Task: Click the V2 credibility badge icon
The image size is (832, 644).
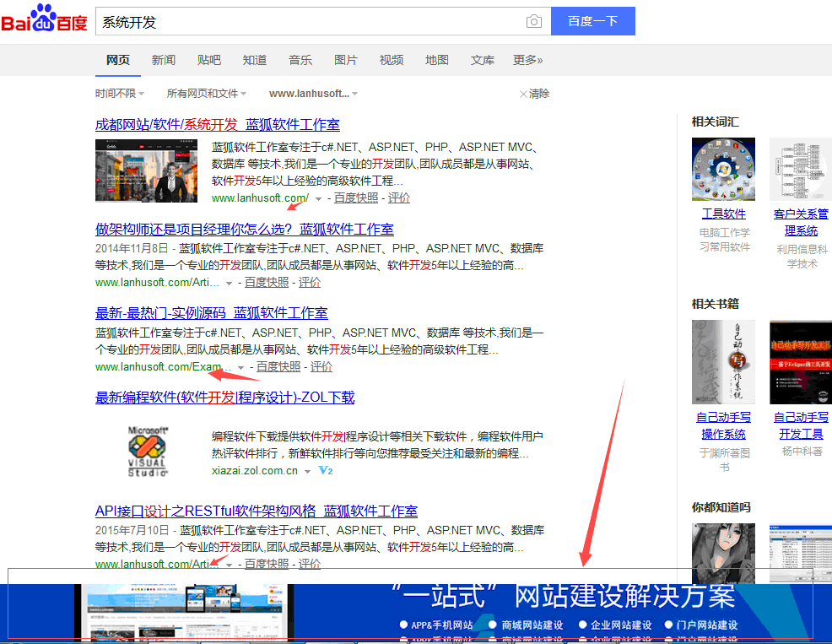Action: coord(325,470)
